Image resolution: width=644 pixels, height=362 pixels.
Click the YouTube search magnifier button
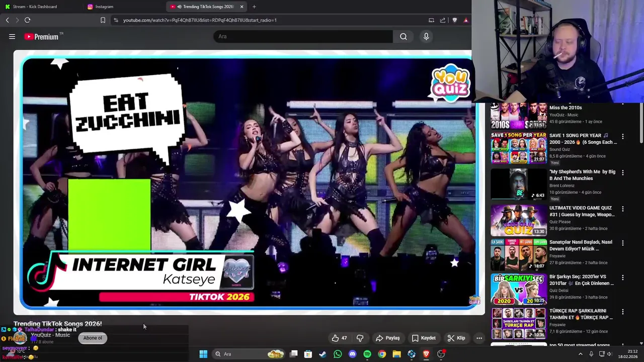(404, 36)
